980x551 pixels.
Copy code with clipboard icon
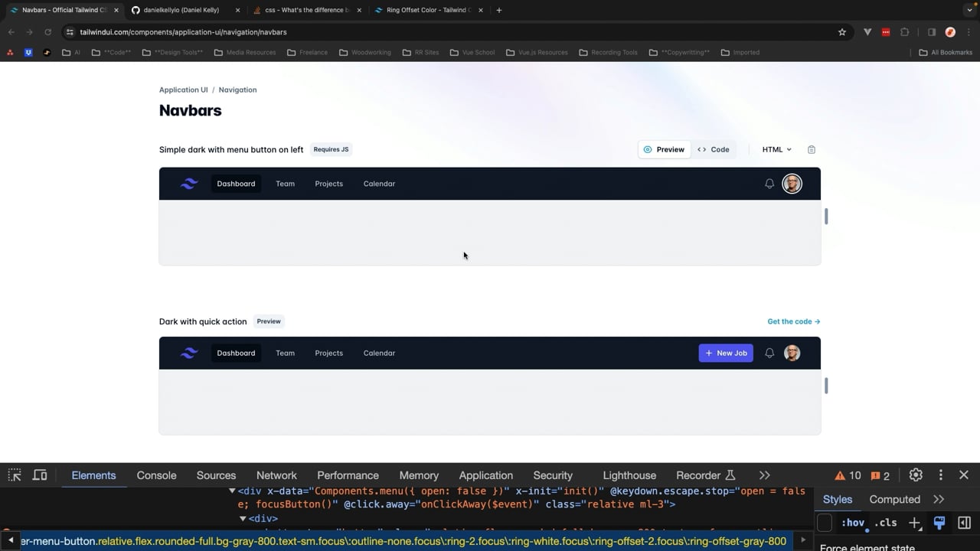[x=812, y=149]
